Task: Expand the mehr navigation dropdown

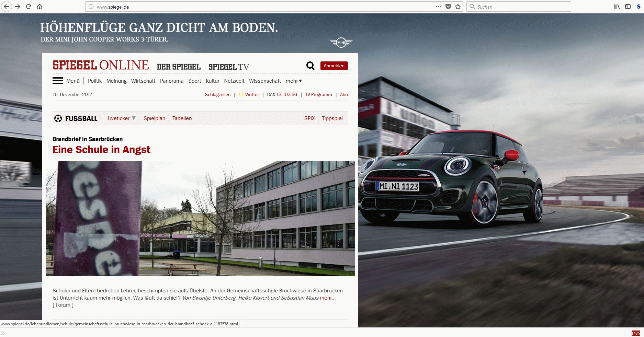Action: point(294,81)
